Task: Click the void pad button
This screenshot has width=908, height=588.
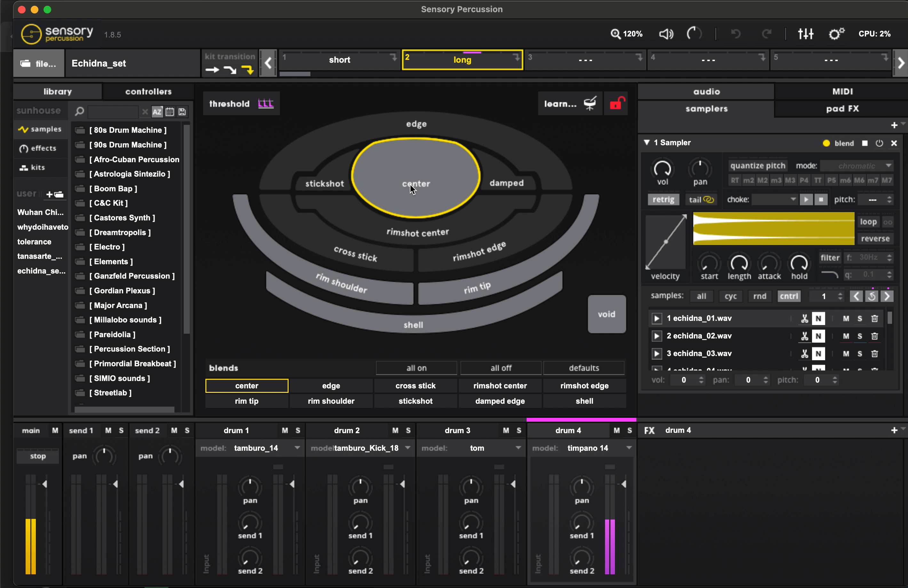Action: pyautogui.click(x=606, y=314)
